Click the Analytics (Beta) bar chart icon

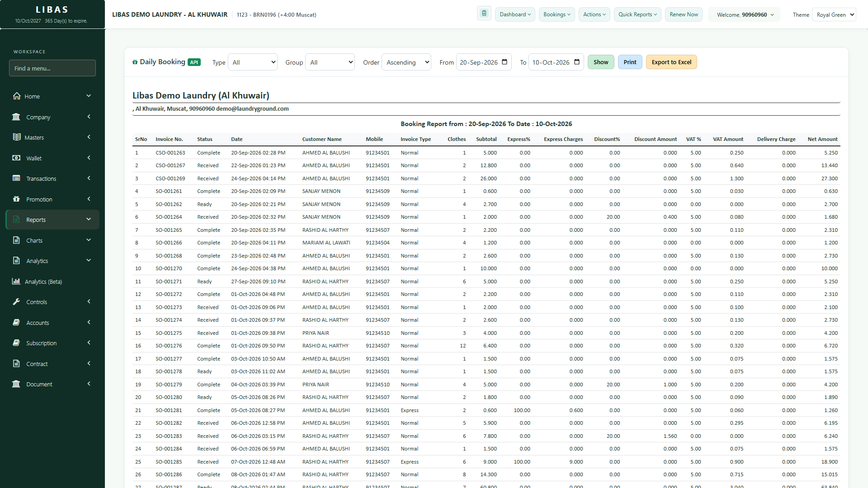[x=16, y=282]
